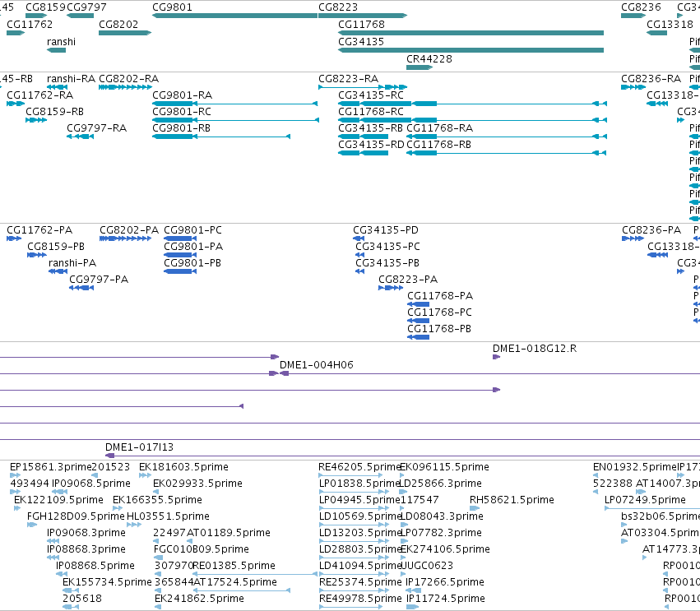Click EST FGC010B09.5prime
Screen dimensions: 700x611
click(x=202, y=549)
